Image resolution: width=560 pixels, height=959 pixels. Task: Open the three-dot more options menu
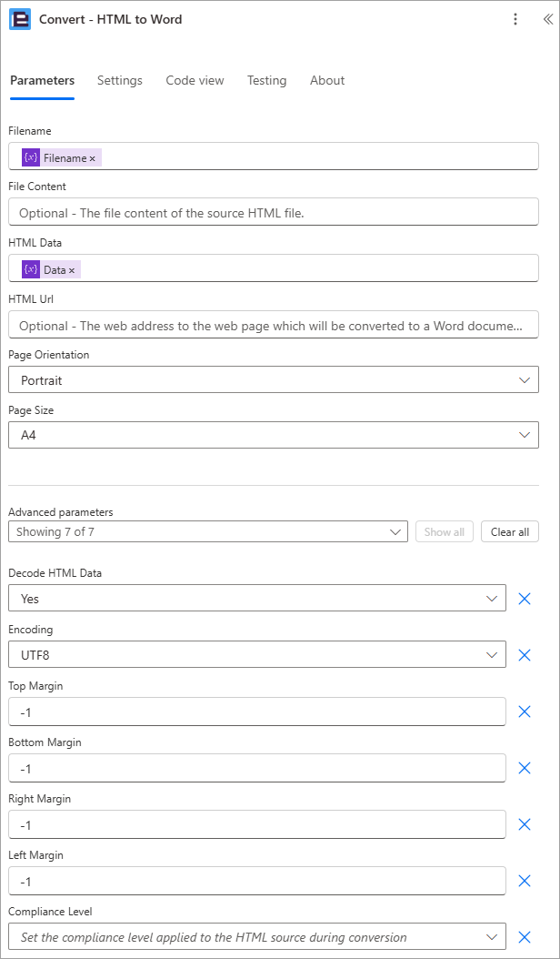[x=515, y=20]
